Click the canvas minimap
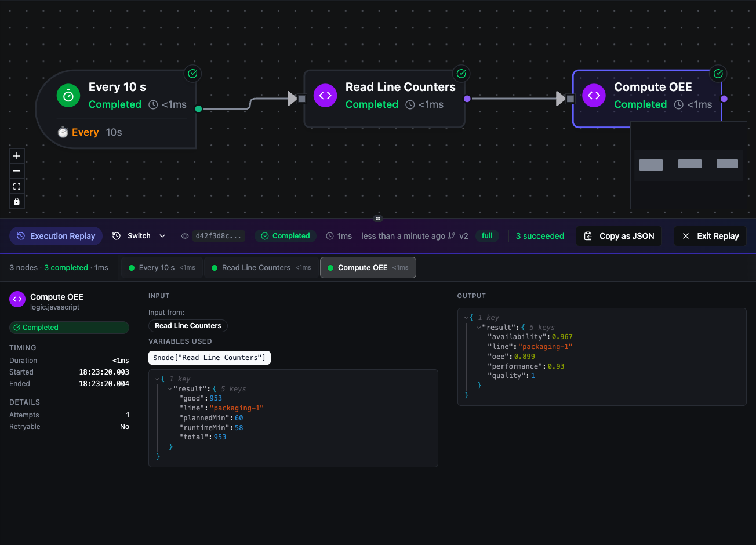The image size is (756, 545). (688, 165)
